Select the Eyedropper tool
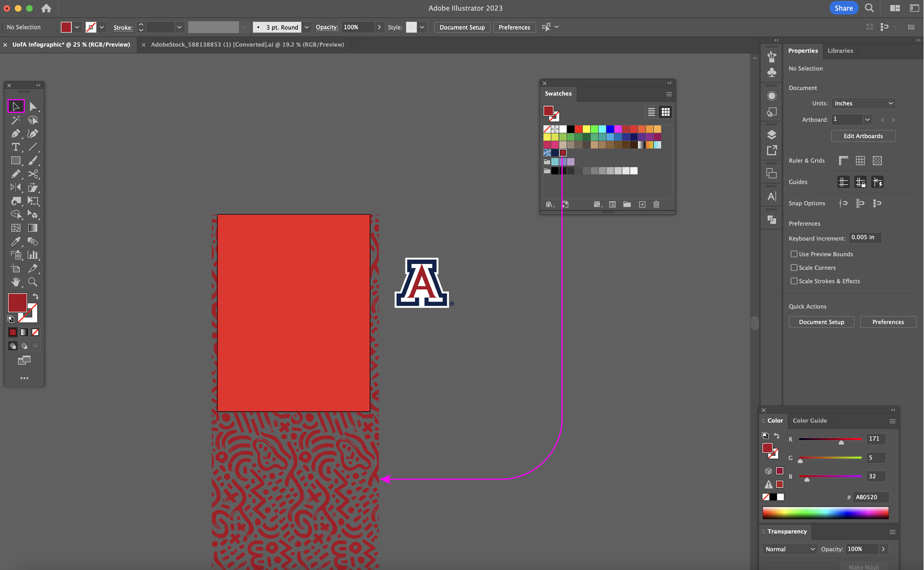Screen dimensions: 924x570 15,241
